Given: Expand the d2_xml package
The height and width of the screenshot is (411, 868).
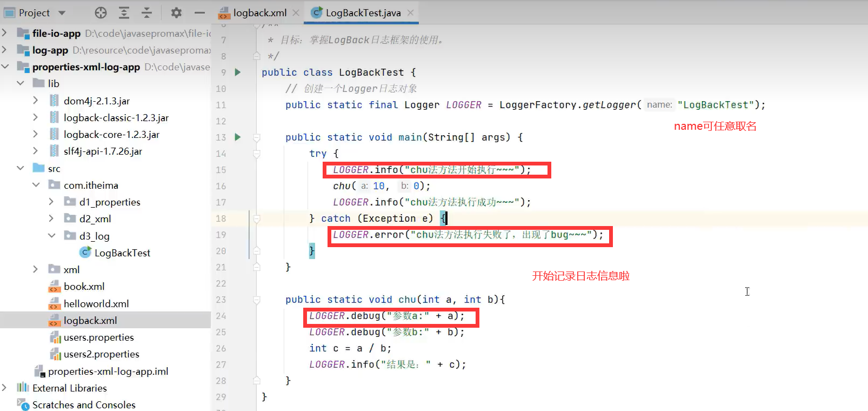Looking at the screenshot, I should (x=51, y=218).
